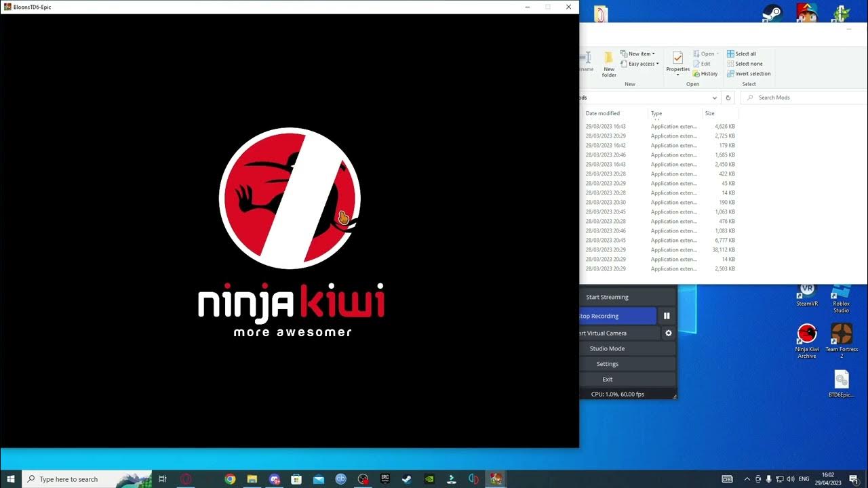Click Select all in ribbon
The image size is (868, 488).
pyautogui.click(x=741, y=54)
